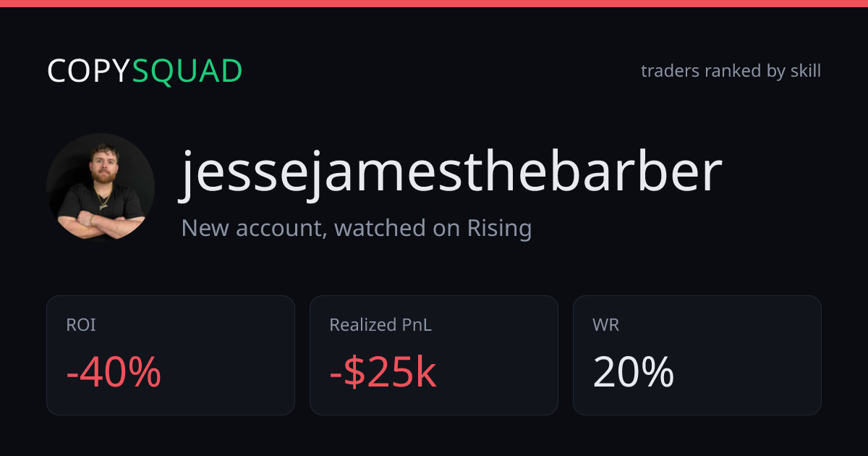Image resolution: width=868 pixels, height=456 pixels.
Task: Open the WR stat card
Action: coord(697,355)
